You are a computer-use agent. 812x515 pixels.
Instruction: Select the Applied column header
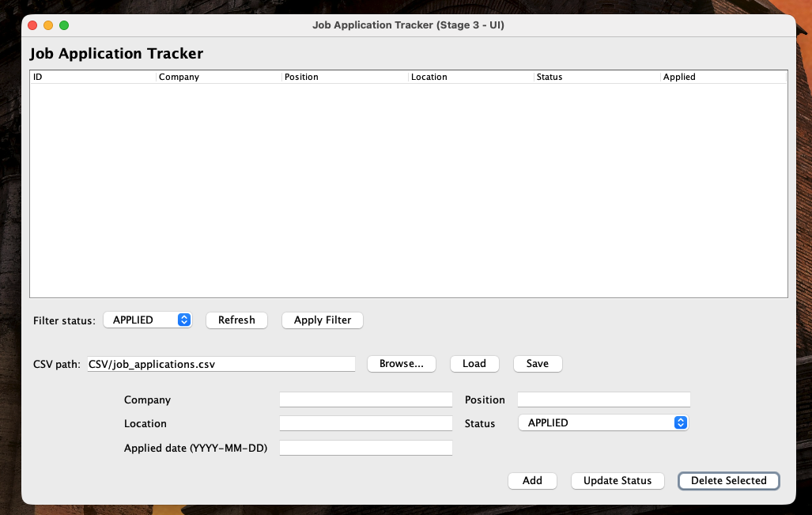coord(723,78)
